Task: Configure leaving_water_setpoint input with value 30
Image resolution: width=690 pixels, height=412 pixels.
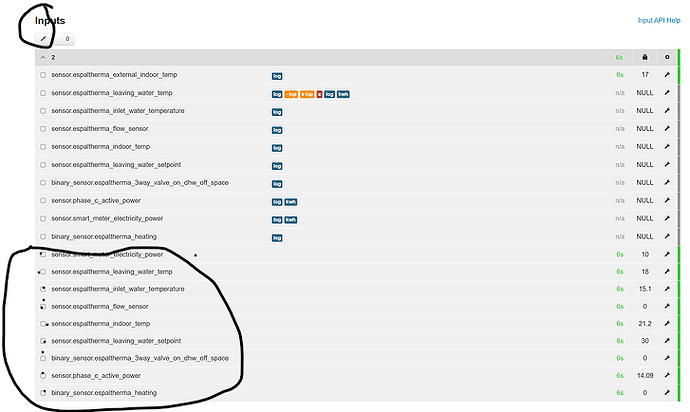Action: pyautogui.click(x=667, y=341)
